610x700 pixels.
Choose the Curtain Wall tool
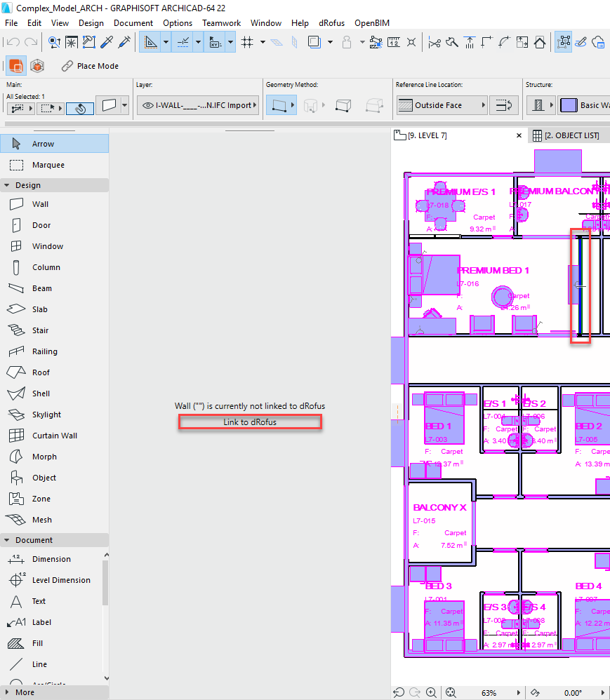pos(54,436)
